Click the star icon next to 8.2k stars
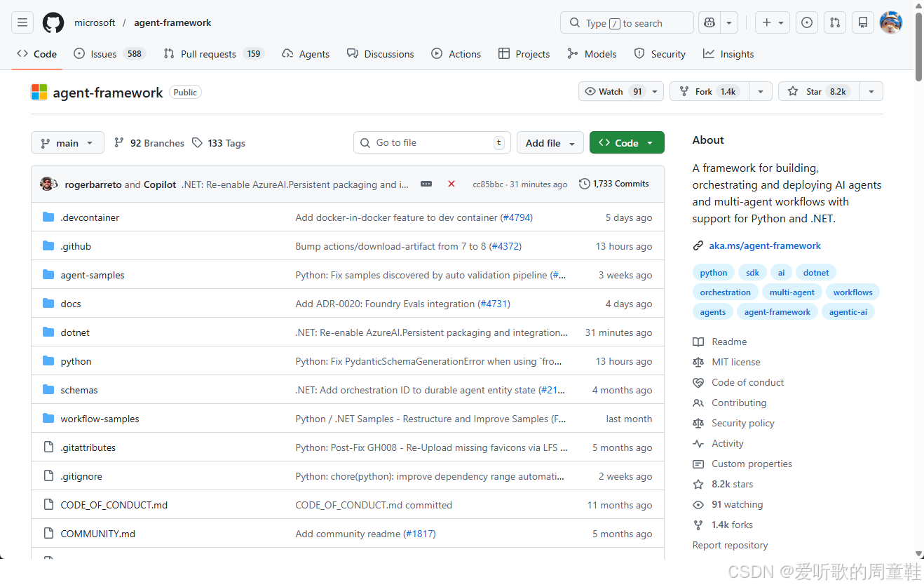The image size is (924, 587). click(x=698, y=484)
